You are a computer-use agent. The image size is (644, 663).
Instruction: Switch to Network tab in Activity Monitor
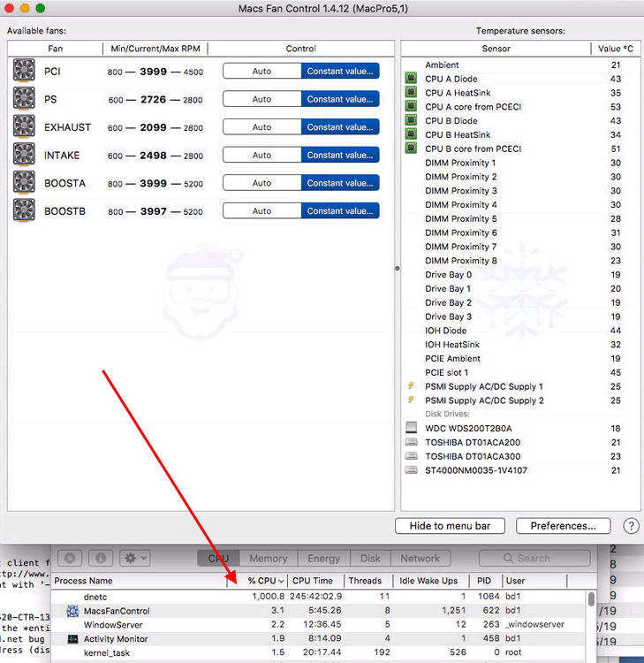[420, 558]
